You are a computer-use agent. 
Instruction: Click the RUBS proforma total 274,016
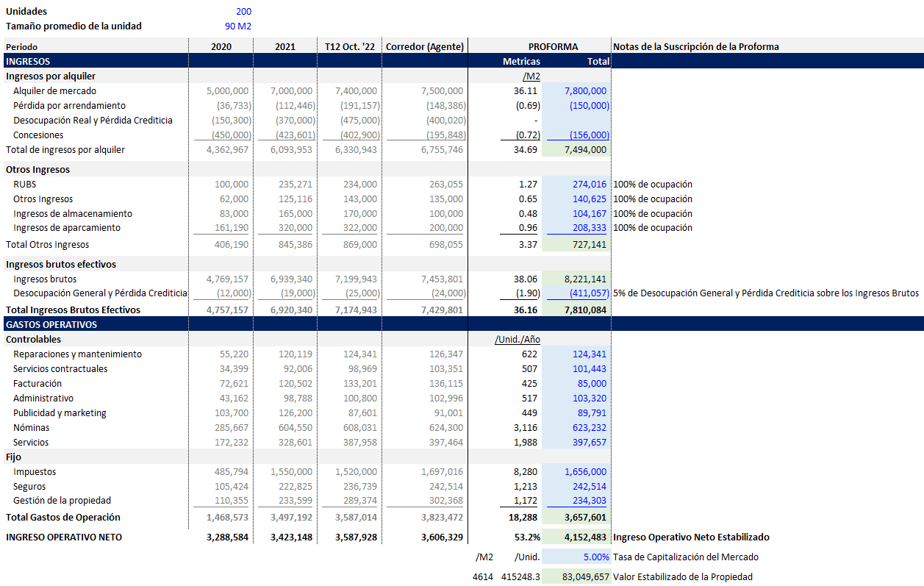pos(589,185)
